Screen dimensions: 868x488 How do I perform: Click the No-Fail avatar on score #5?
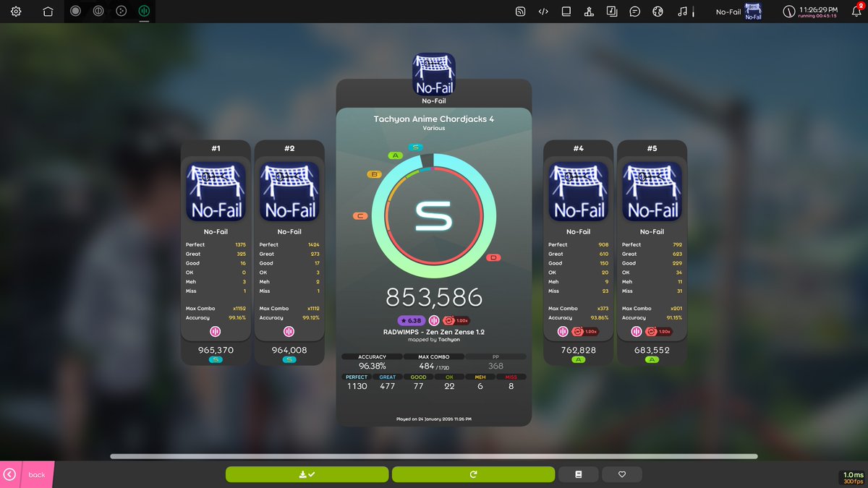pyautogui.click(x=652, y=191)
